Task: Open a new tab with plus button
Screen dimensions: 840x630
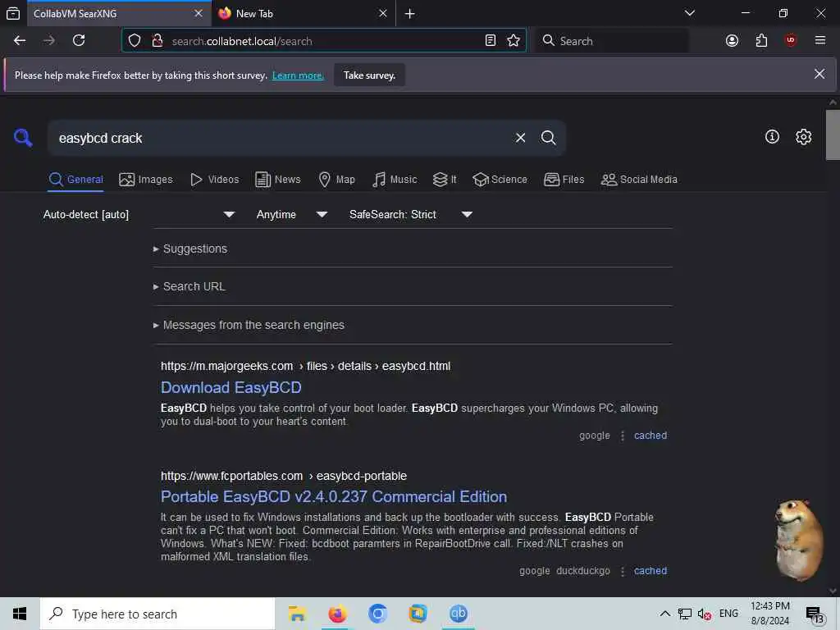Action: pyautogui.click(x=410, y=13)
